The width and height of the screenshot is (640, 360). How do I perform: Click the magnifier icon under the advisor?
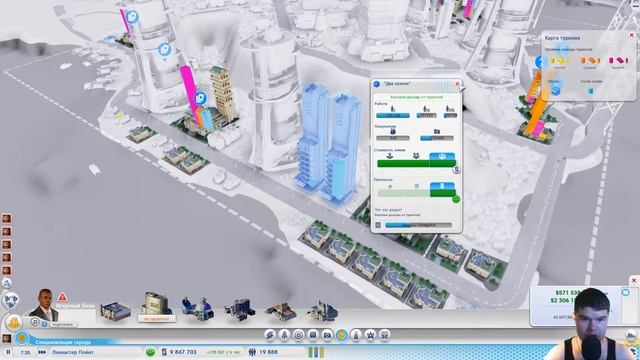coord(35,322)
